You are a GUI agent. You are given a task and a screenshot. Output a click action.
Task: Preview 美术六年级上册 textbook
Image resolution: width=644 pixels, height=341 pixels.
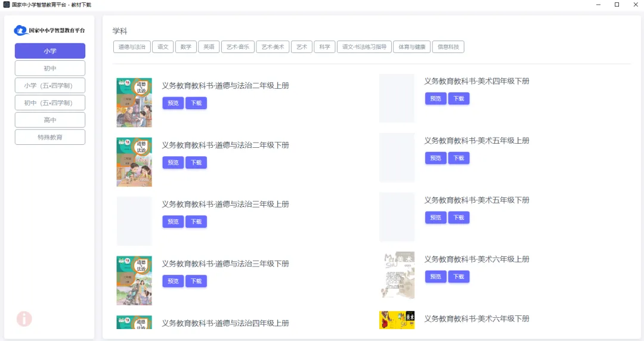(436, 277)
